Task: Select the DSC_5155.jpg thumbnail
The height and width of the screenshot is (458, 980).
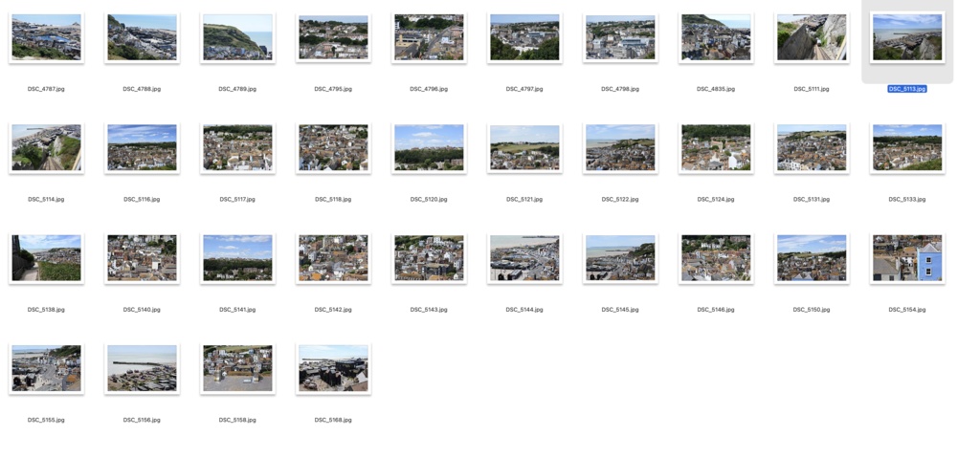Action: [x=46, y=369]
